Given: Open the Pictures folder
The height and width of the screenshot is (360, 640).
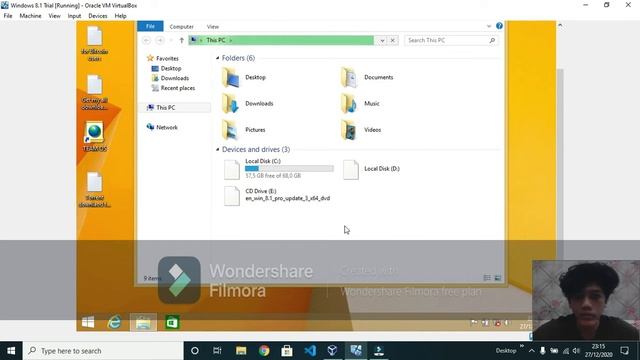Looking at the screenshot, I should tap(244, 130).
